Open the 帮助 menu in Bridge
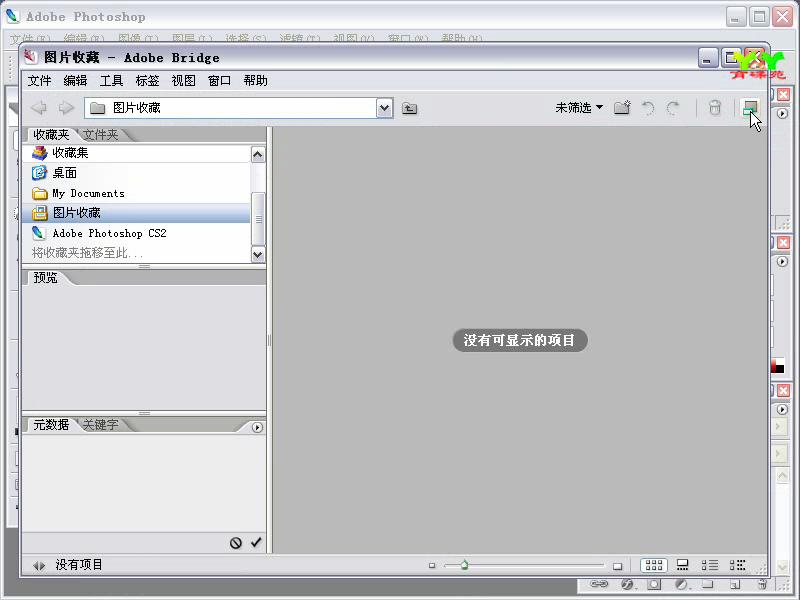This screenshot has width=800, height=600. (x=256, y=81)
